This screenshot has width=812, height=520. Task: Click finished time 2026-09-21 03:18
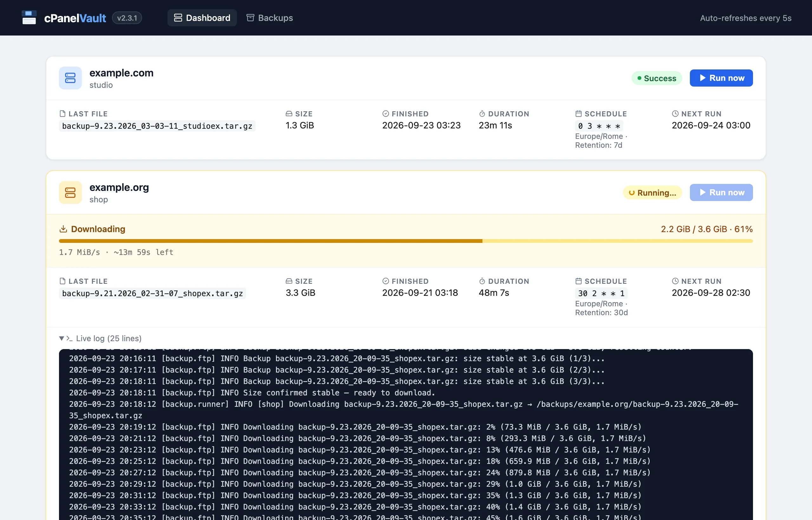coord(420,293)
